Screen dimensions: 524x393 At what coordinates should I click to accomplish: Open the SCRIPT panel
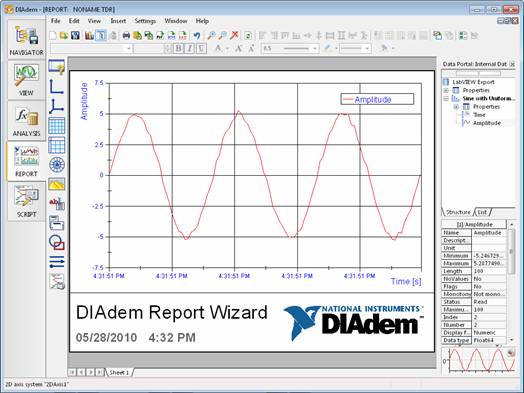[x=26, y=202]
